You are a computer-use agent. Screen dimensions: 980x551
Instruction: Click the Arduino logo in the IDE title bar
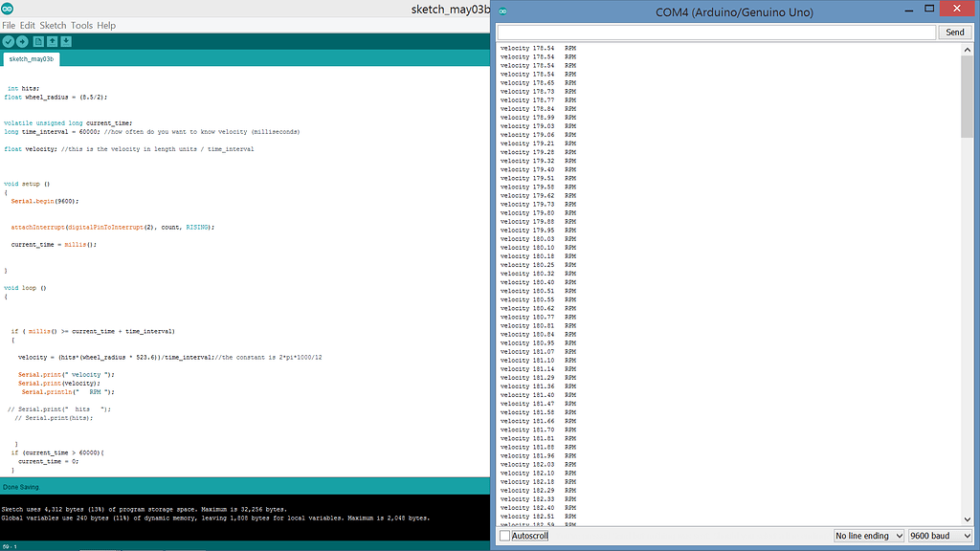point(7,8)
